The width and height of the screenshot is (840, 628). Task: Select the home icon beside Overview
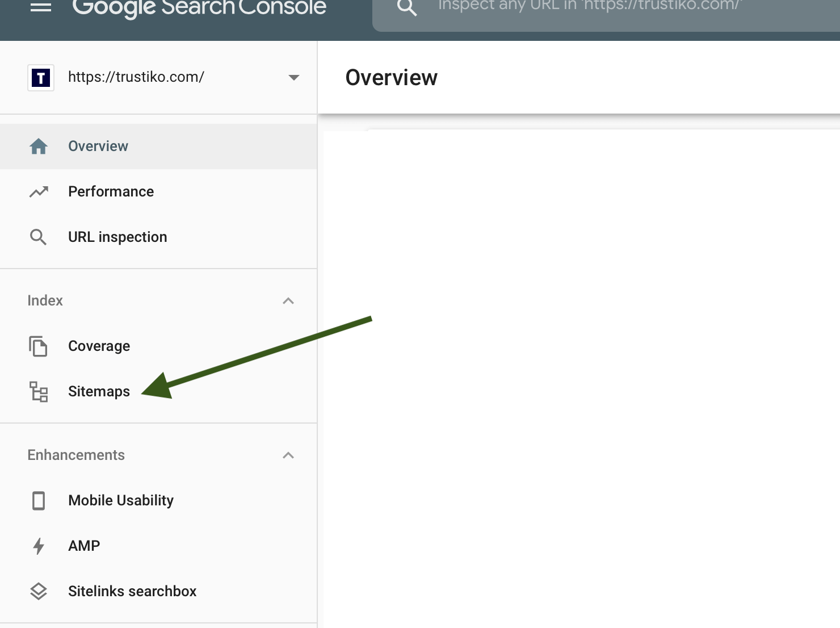(x=38, y=146)
